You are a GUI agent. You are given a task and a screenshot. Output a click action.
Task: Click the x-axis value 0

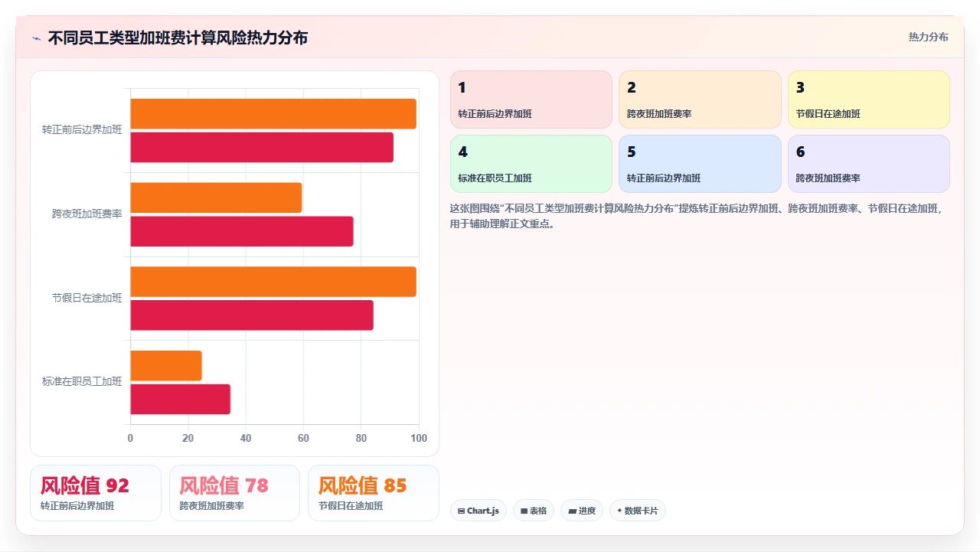130,439
